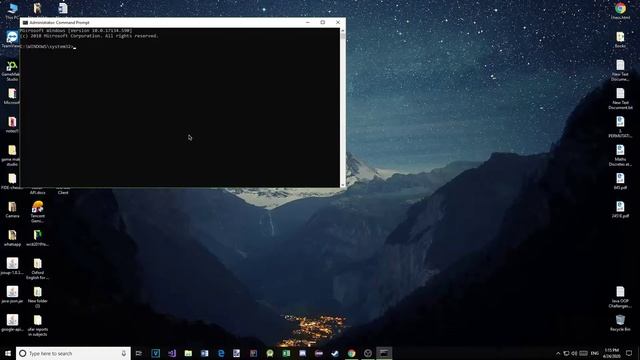640x360 pixels.
Task: Open the taskbar clock and date
Action: pyautogui.click(x=611, y=353)
